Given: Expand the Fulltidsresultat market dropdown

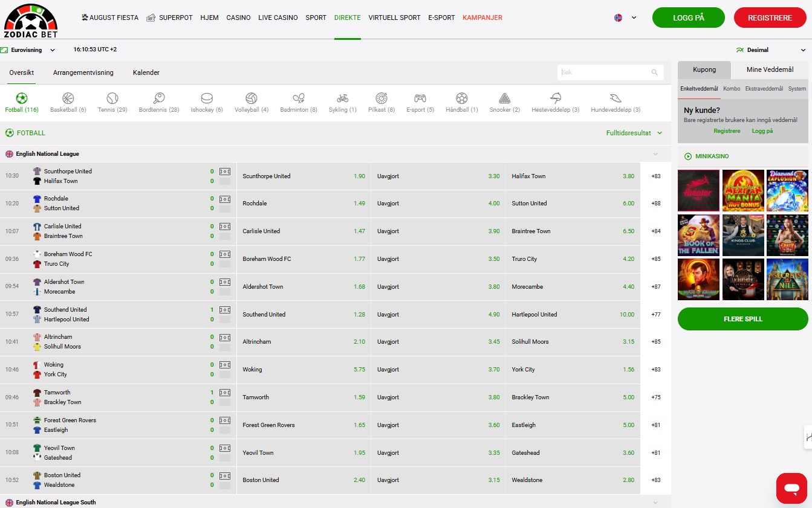Looking at the screenshot, I should click(634, 133).
